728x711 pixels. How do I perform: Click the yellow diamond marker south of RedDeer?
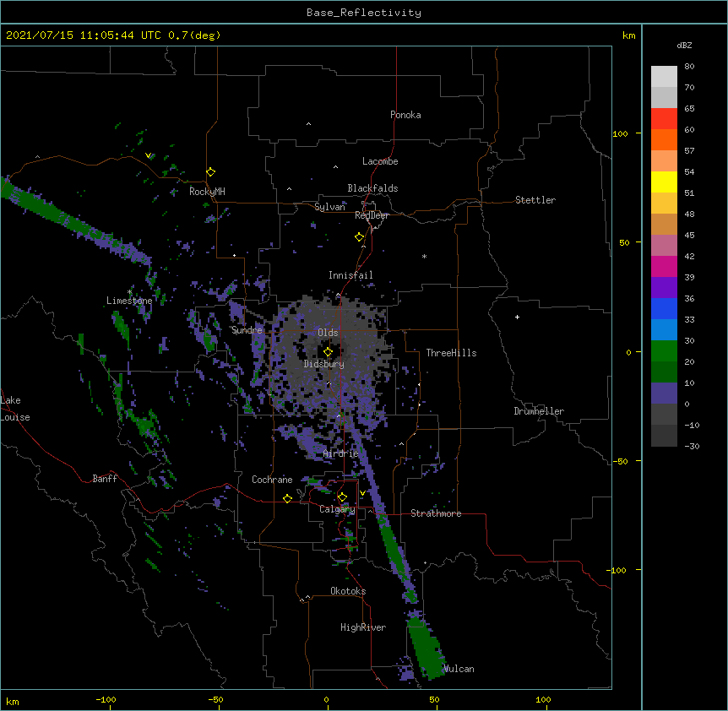click(359, 237)
